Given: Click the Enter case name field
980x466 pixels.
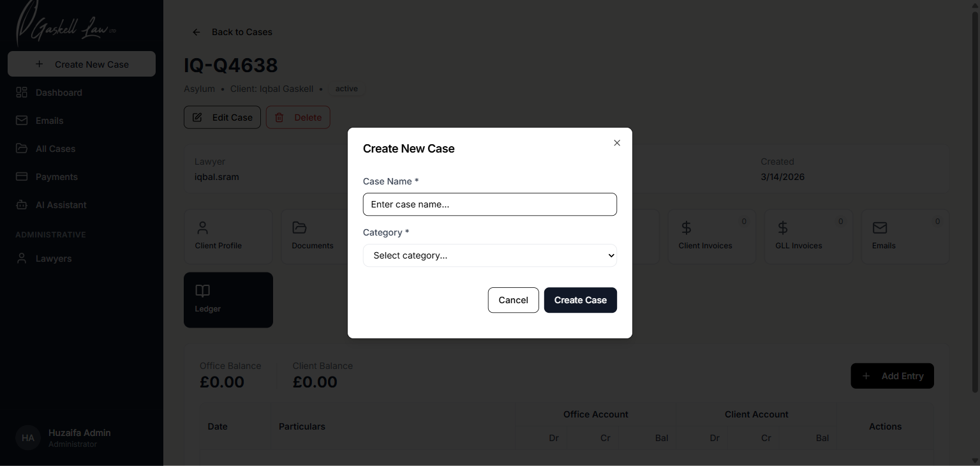Looking at the screenshot, I should (489, 204).
